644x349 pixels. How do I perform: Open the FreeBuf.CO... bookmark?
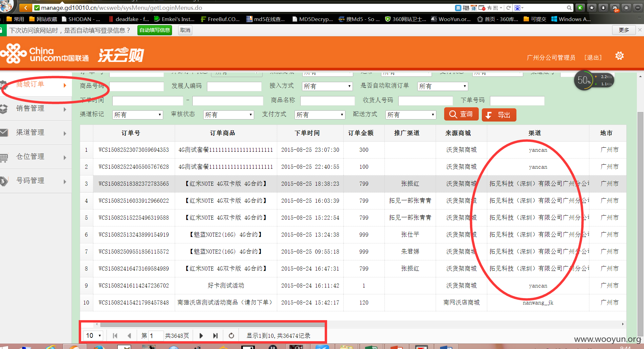click(x=220, y=19)
